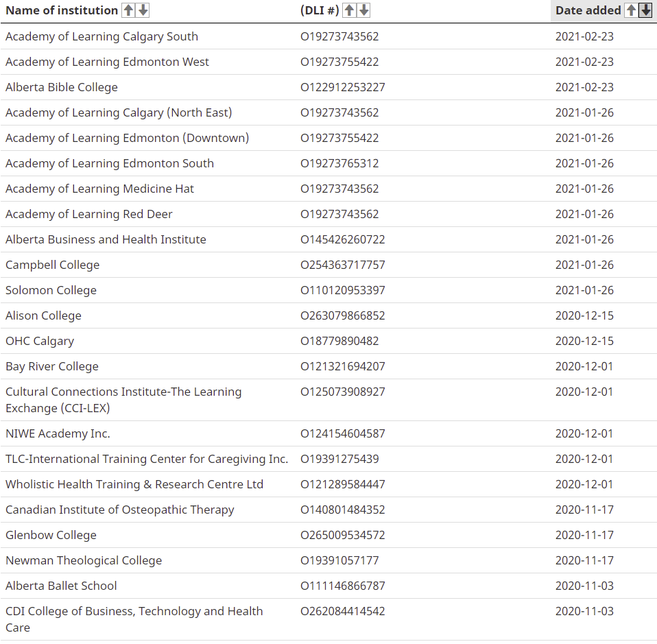Select date 2020-11-03 for Alberta Ballet School
This screenshot has width=657, height=644.
coord(584,586)
